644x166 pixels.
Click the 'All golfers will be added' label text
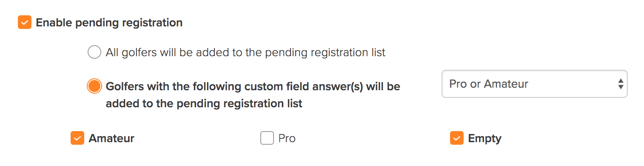click(x=245, y=52)
